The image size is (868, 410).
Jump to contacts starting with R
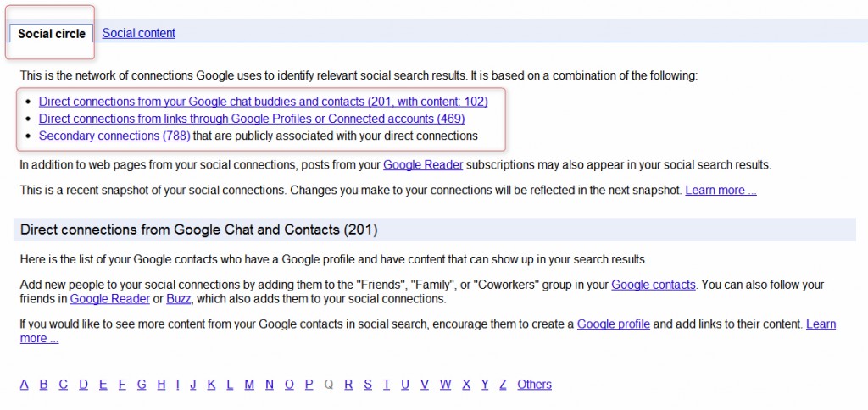[x=348, y=385]
